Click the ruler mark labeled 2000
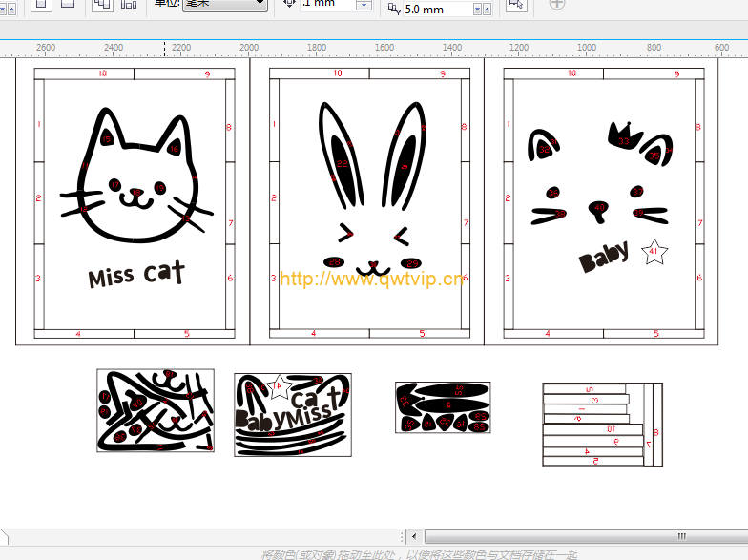 click(249, 48)
